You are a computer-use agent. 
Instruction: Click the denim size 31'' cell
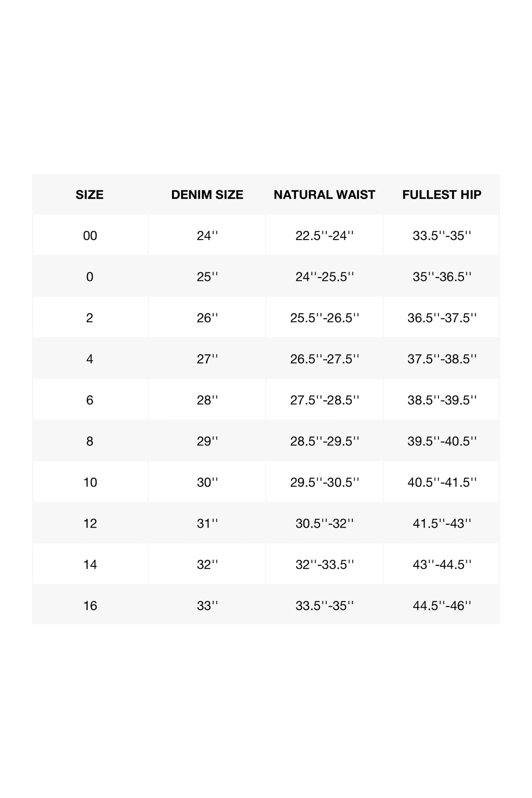pyautogui.click(x=207, y=523)
